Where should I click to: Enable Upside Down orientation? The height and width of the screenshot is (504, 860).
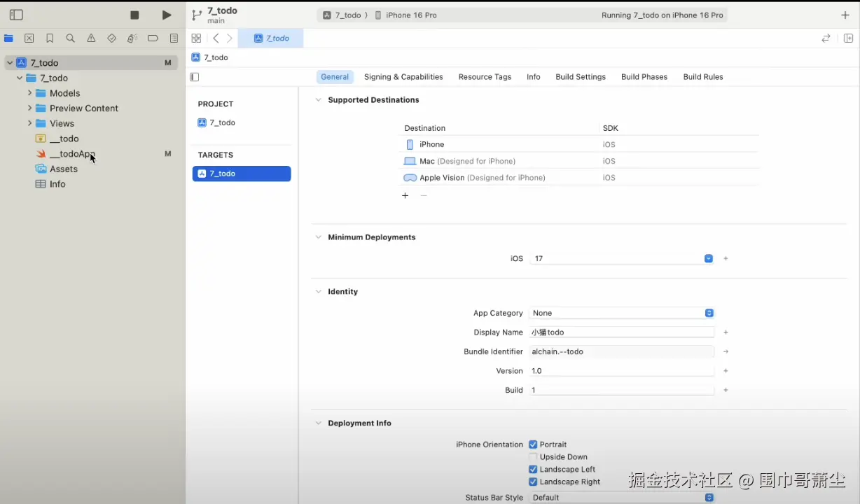tap(533, 457)
